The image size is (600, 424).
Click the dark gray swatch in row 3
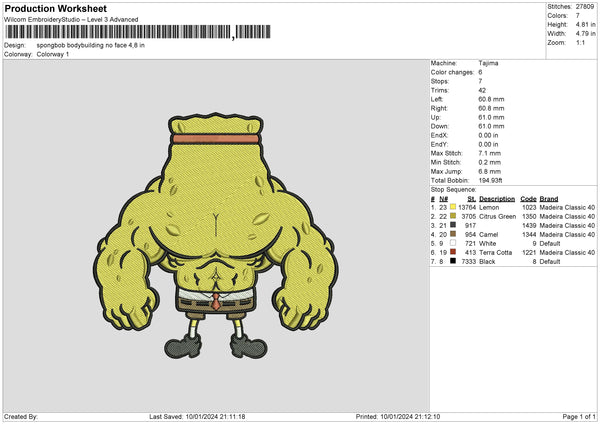point(453,225)
